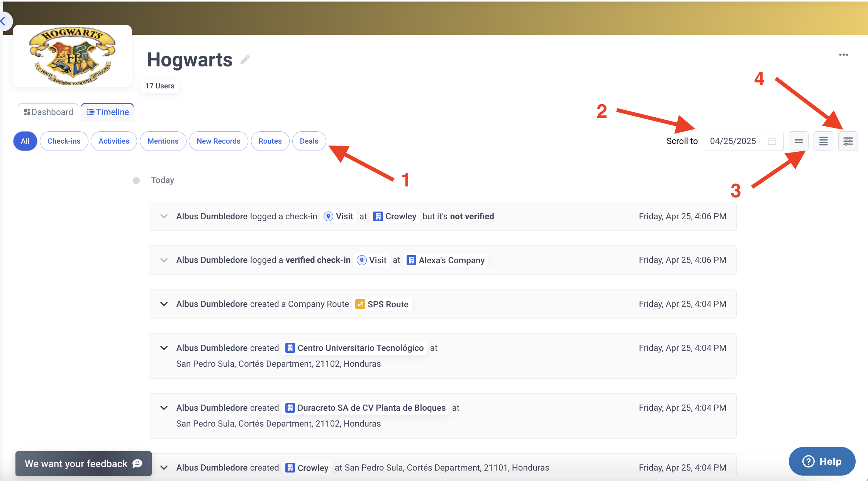This screenshot has width=868, height=481.
Task: Filter timeline by Mentions
Action: (163, 141)
